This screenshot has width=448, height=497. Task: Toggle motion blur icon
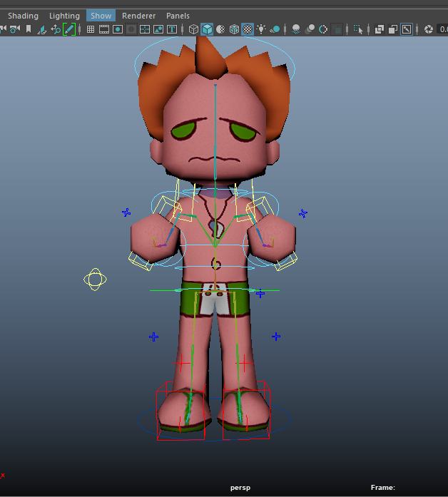pos(310,29)
